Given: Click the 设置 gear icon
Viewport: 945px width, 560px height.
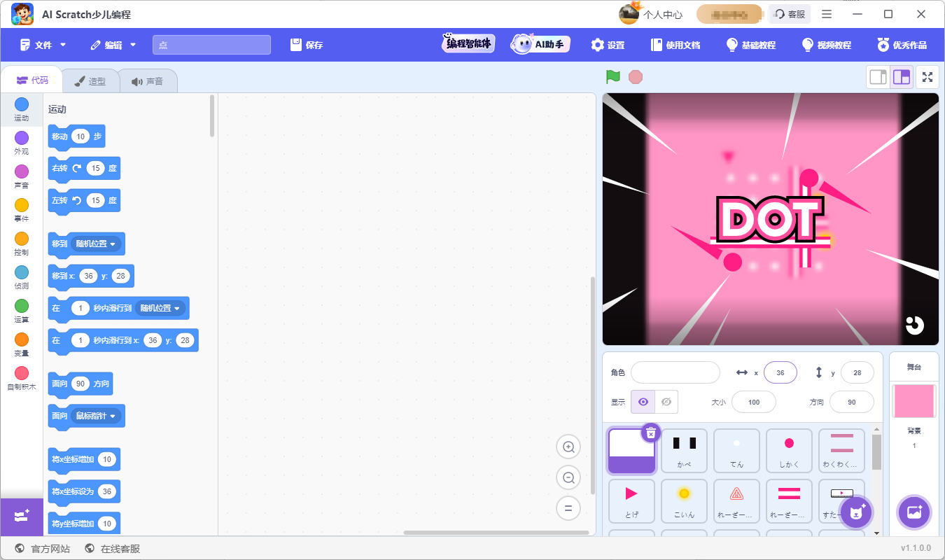Looking at the screenshot, I should click(597, 45).
